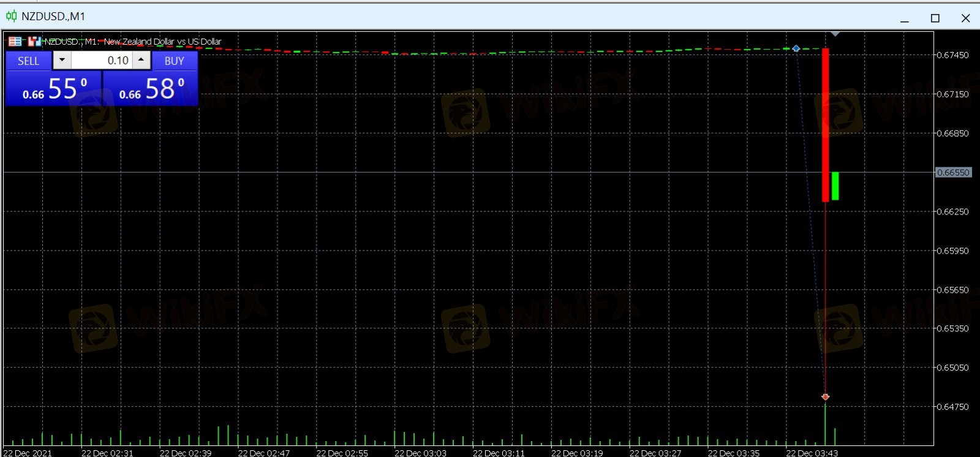Click the 0.65650 price scale label

click(953, 290)
